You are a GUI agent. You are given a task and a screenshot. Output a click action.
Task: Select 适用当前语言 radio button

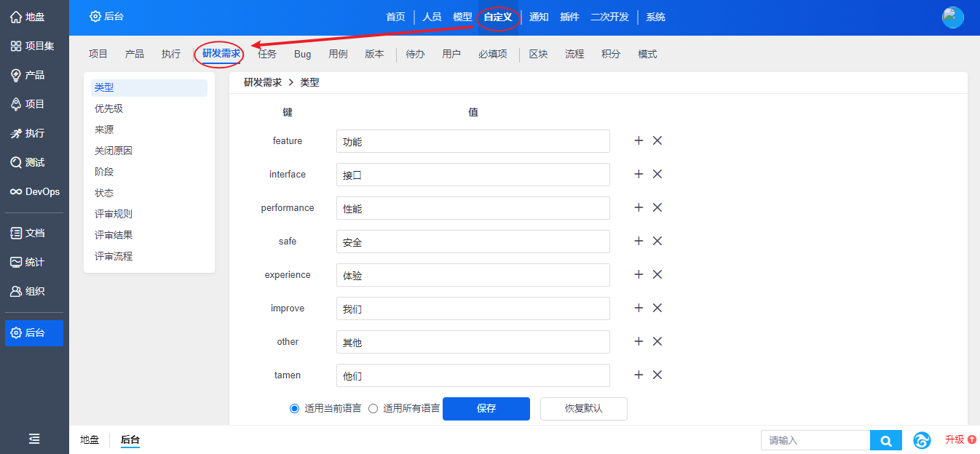click(295, 409)
